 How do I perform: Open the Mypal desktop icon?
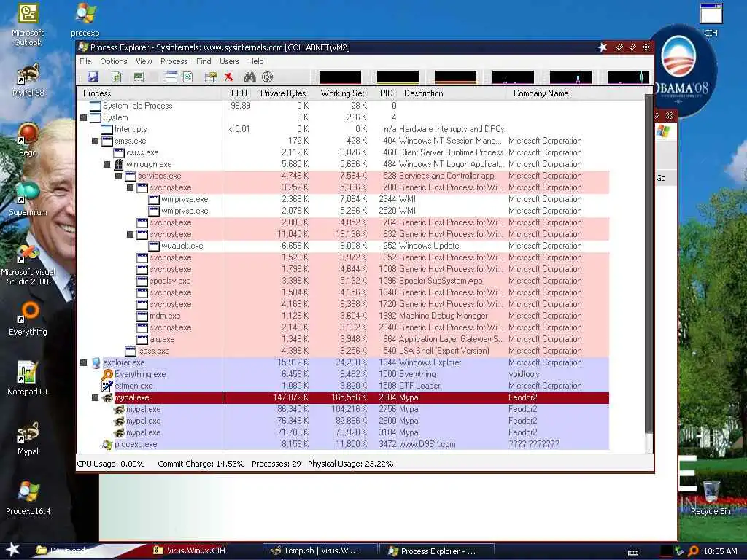click(28, 438)
